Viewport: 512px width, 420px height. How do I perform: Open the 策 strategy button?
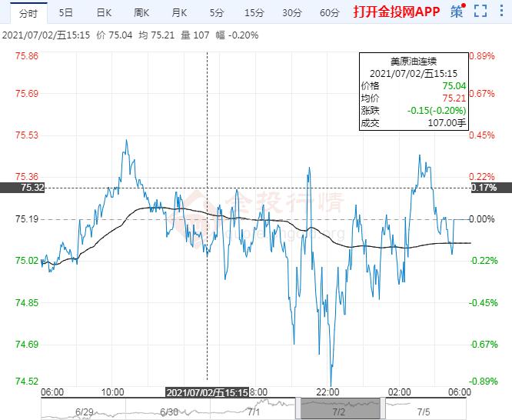[x=457, y=12]
